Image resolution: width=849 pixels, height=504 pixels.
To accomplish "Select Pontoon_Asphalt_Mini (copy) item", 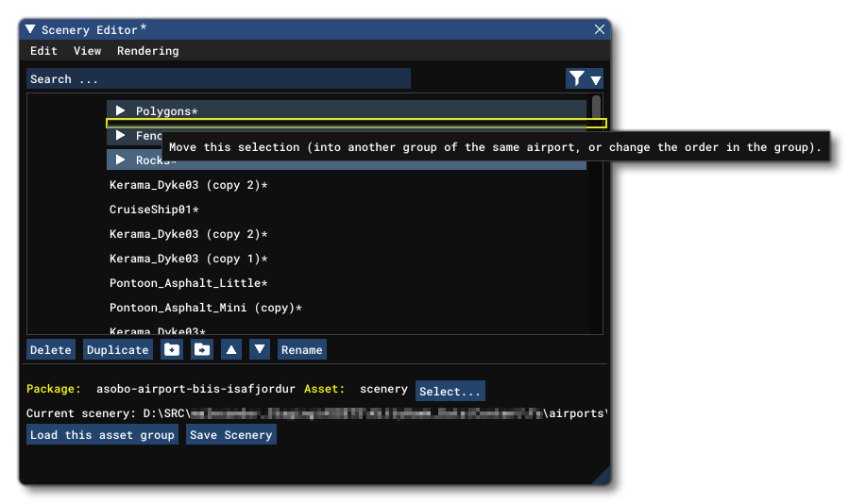I will click(206, 308).
